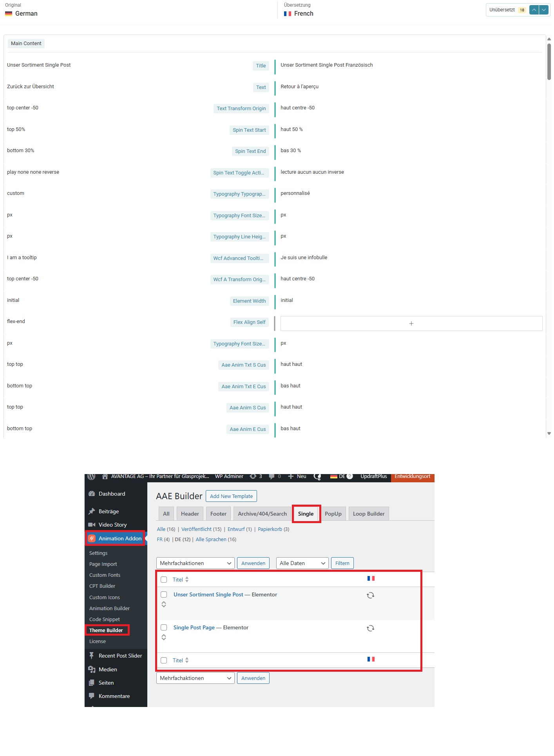Click Papierkorb trash filter link
Image resolution: width=554 pixels, height=756 pixels.
270,529
